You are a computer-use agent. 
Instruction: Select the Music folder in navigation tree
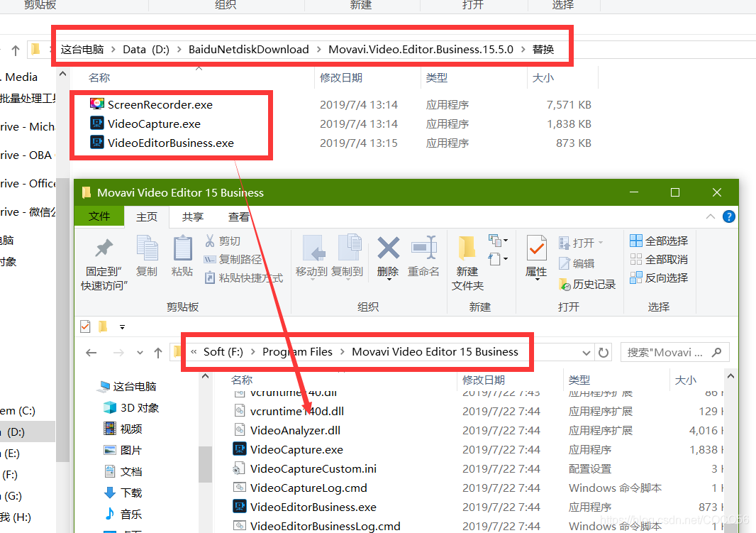click(x=123, y=514)
